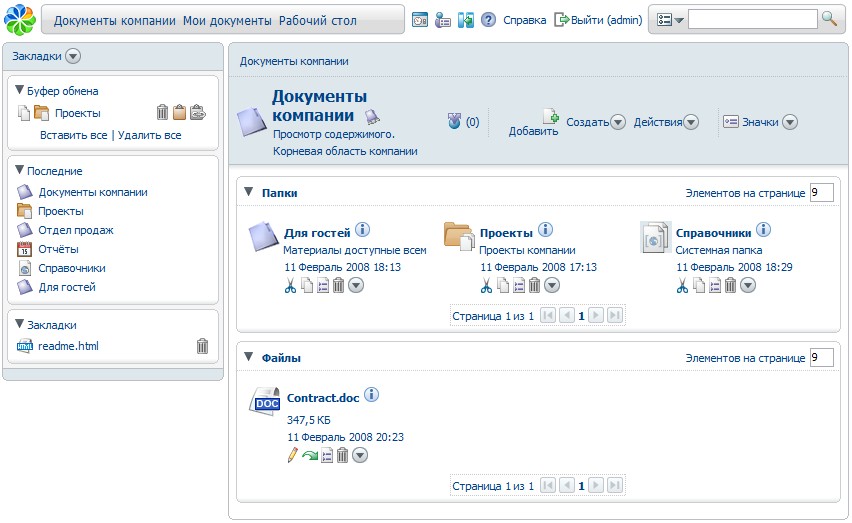
Task: Open more actions for Contract.doc
Action: 360,455
